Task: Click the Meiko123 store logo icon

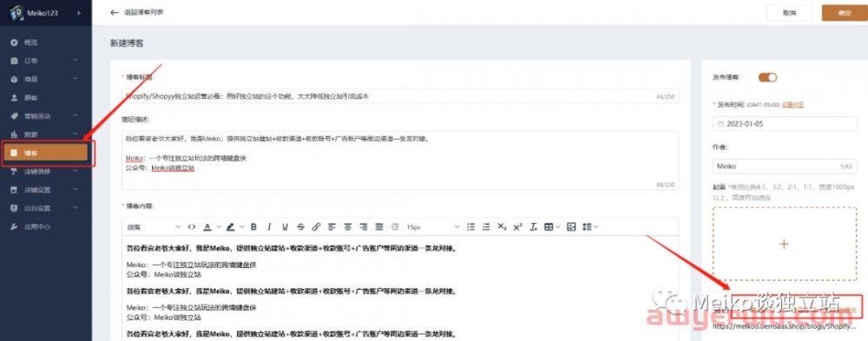Action: [x=16, y=13]
